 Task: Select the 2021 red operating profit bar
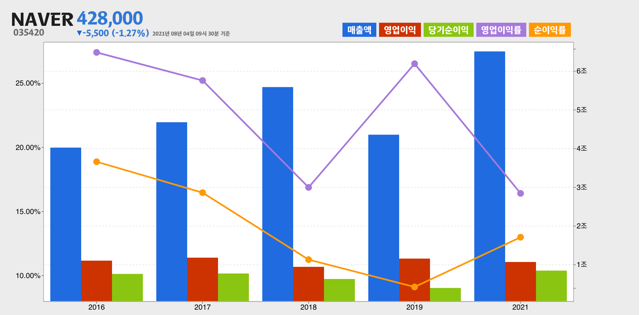tap(521, 281)
